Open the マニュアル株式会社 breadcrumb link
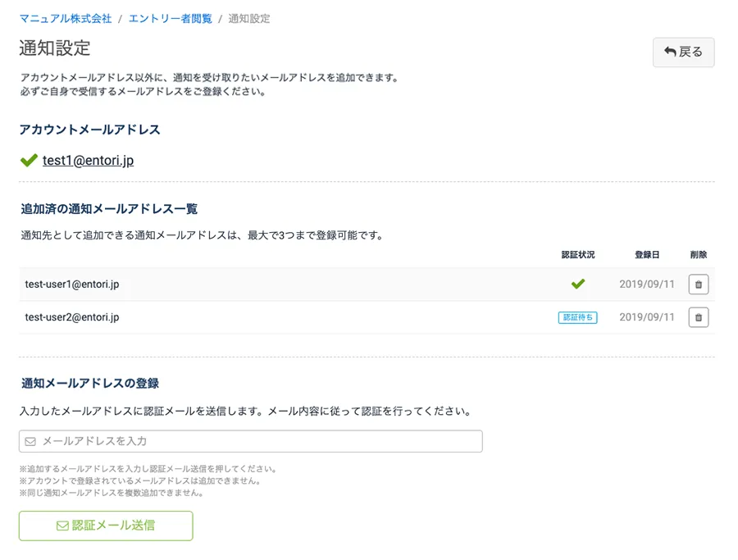 pyautogui.click(x=66, y=18)
